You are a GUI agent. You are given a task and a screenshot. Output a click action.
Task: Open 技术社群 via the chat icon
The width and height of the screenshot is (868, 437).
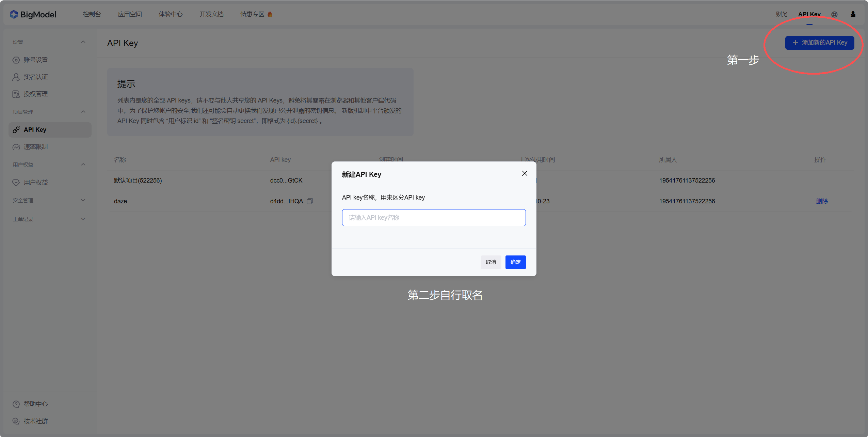point(16,421)
